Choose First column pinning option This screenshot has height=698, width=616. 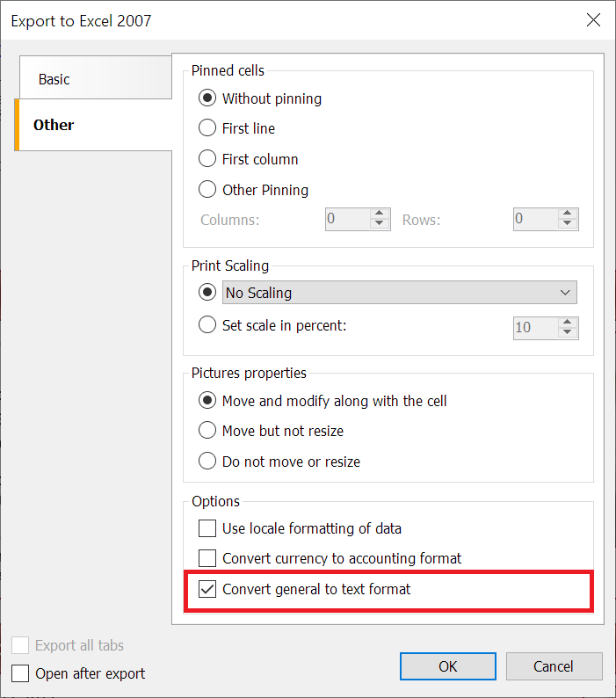click(207, 159)
